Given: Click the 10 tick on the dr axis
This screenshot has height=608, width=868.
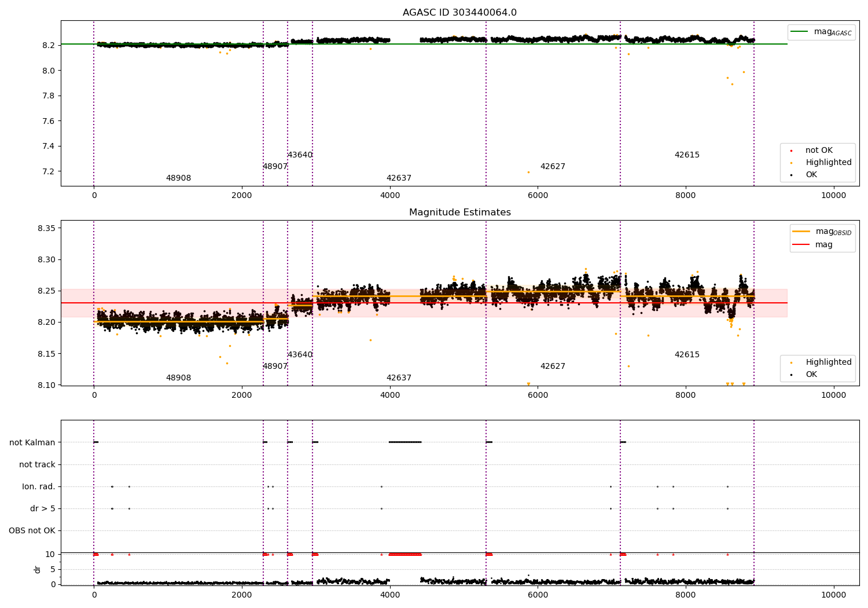Looking at the screenshot, I should [50, 554].
